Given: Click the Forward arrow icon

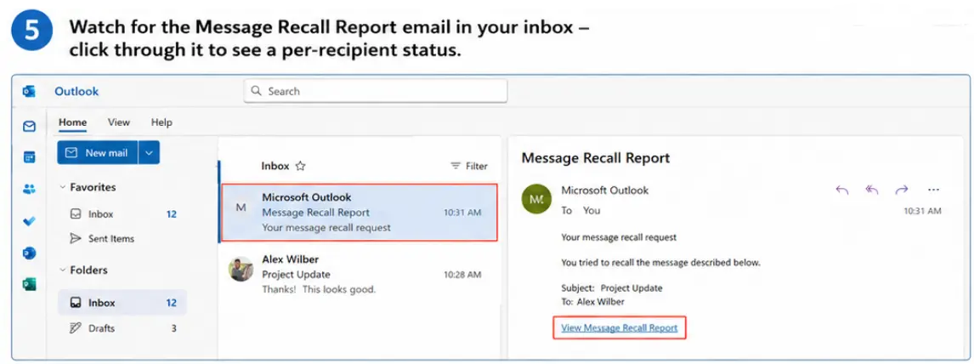Looking at the screenshot, I should 901,191.
